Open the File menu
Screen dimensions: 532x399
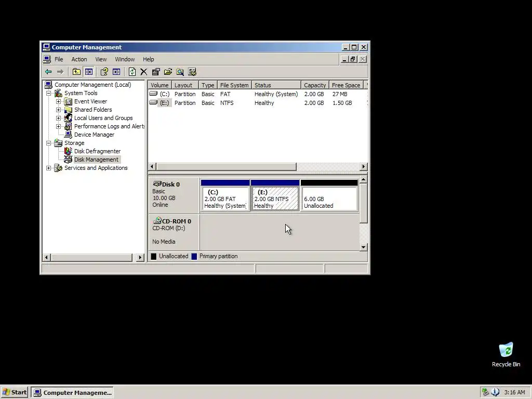(59, 59)
